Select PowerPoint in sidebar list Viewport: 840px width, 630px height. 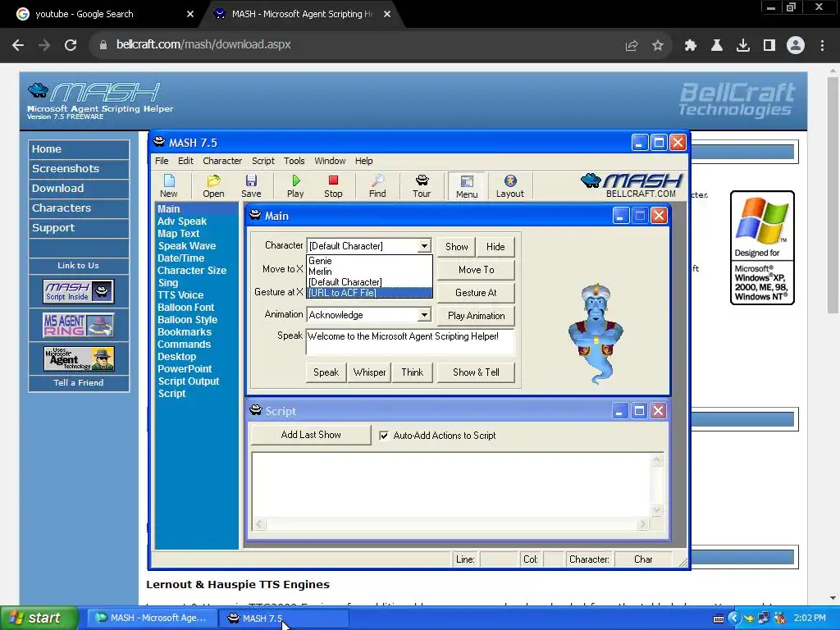[185, 369]
